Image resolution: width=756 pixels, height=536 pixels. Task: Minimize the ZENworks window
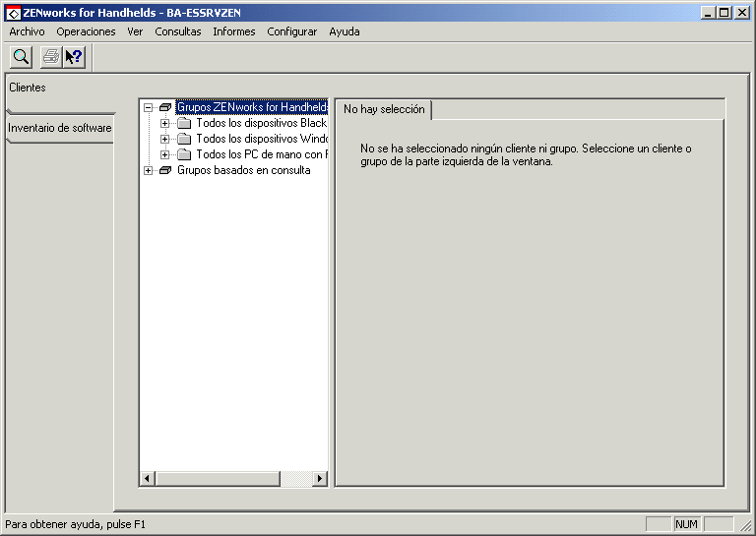point(708,13)
